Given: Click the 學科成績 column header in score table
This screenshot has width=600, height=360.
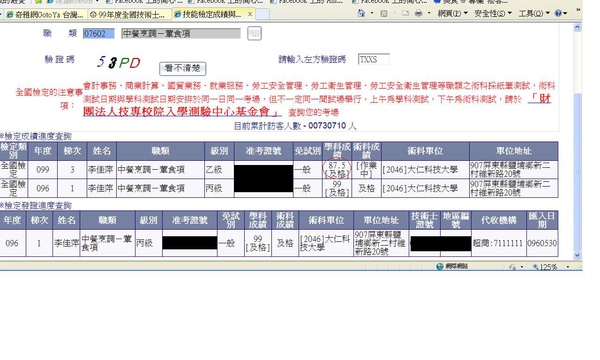Looking at the screenshot, I should [337, 151].
